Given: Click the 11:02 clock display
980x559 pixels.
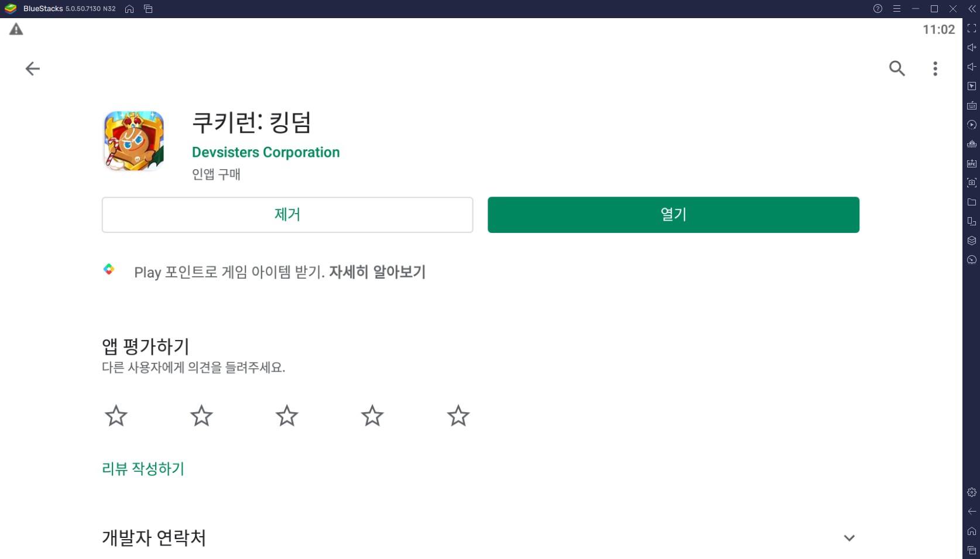Looking at the screenshot, I should pos(938,29).
